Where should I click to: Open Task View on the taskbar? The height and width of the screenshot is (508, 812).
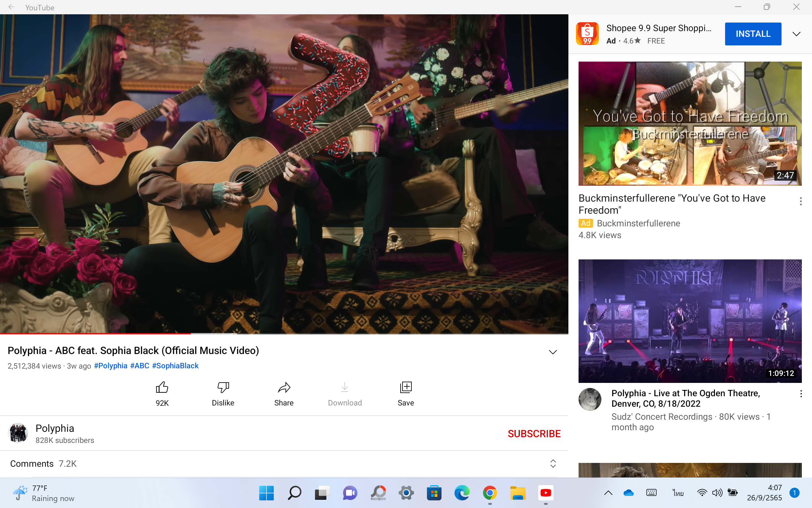click(322, 493)
